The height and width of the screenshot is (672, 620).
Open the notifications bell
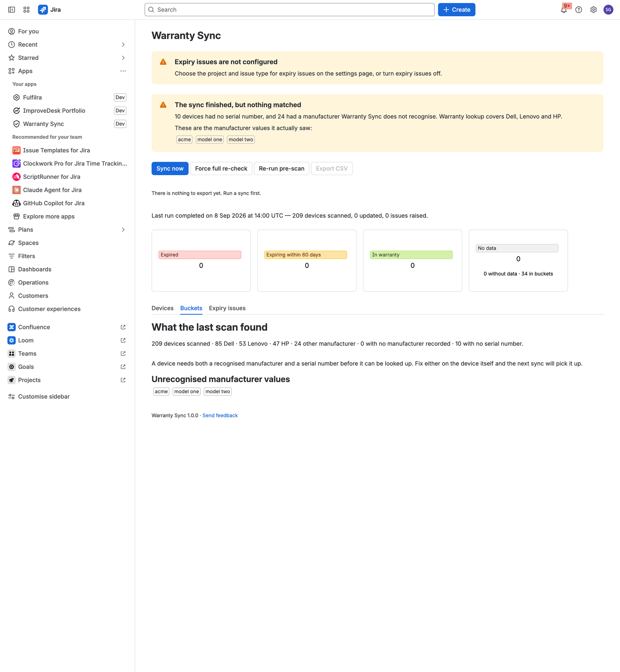564,10
